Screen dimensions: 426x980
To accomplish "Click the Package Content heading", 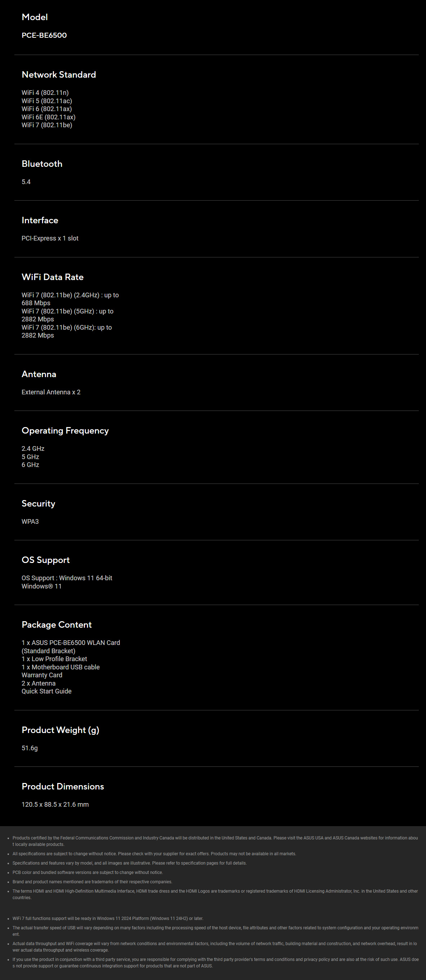I will tap(57, 625).
